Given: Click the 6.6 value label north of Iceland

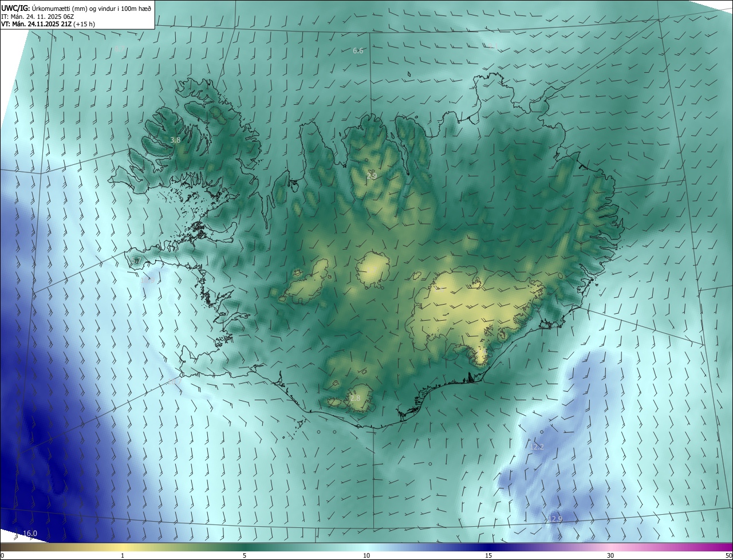Looking at the screenshot, I should coord(358,51).
